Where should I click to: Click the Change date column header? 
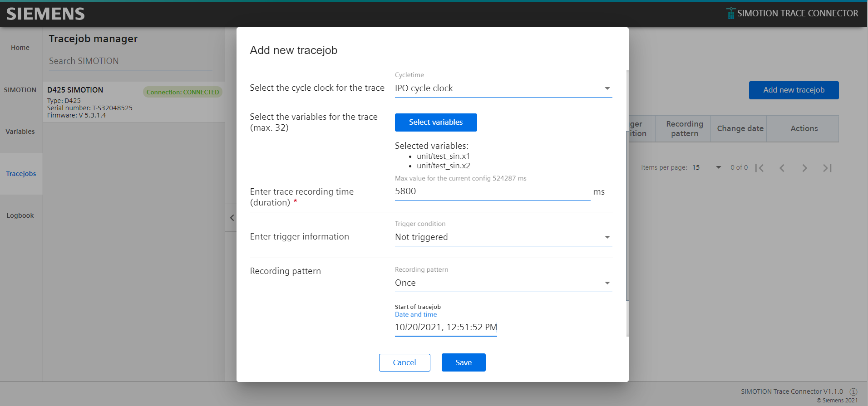tap(740, 129)
